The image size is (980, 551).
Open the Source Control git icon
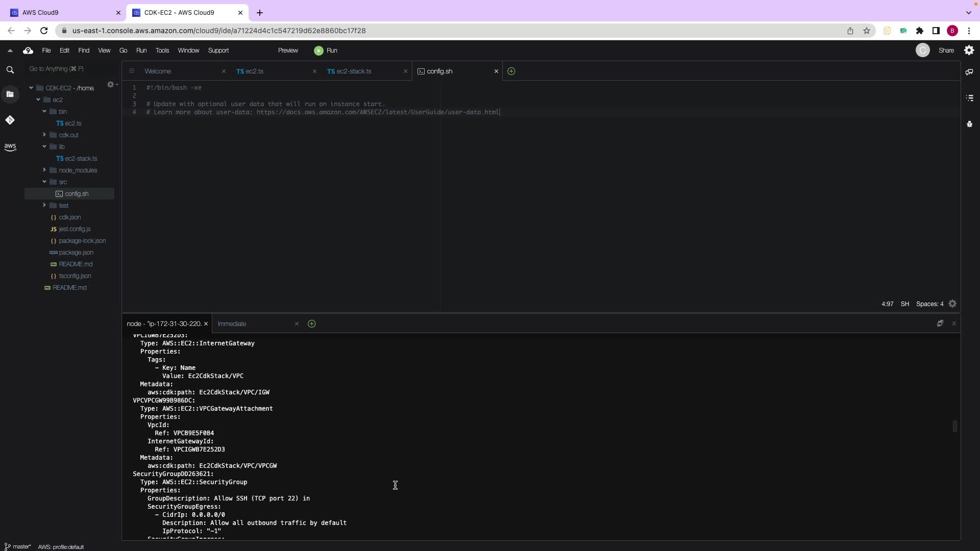(10, 120)
